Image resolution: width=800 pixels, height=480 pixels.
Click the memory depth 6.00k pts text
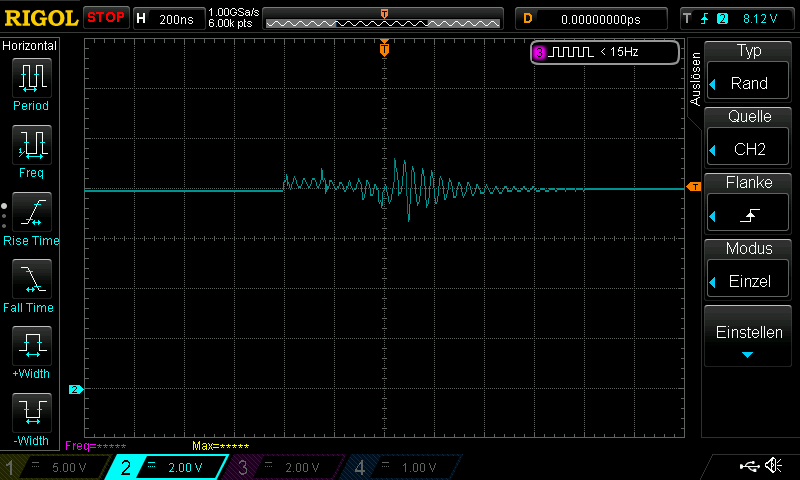click(230, 23)
